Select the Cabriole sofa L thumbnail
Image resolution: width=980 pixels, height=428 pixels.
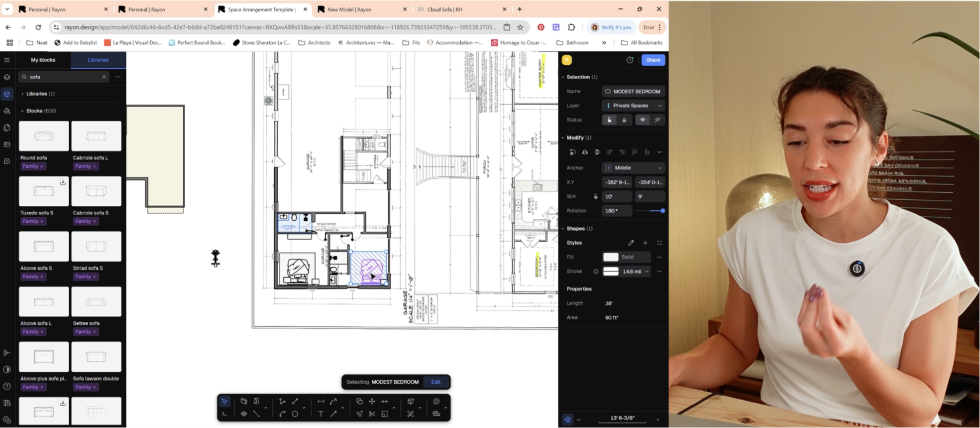(x=96, y=136)
